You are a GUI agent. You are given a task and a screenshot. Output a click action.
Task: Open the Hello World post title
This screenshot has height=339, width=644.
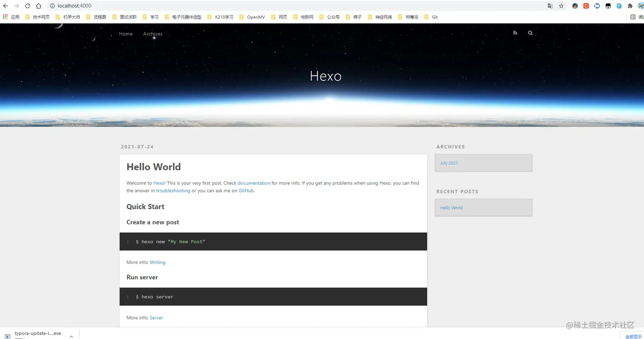(154, 167)
